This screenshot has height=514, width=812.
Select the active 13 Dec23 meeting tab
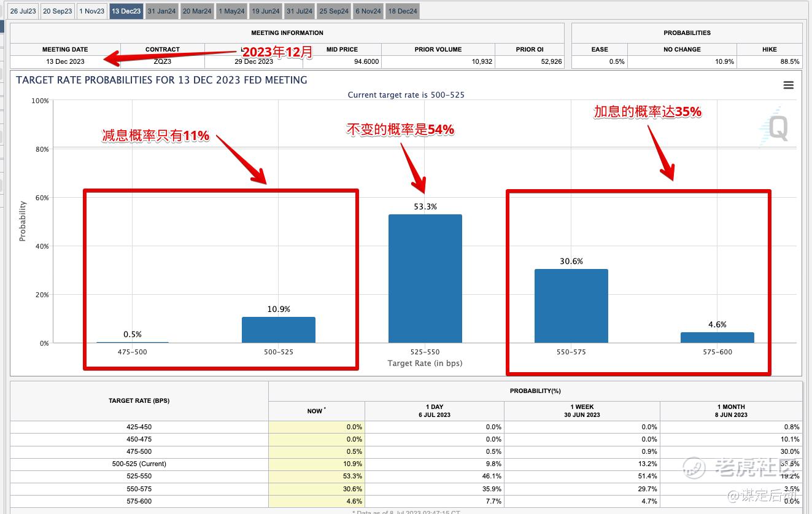[x=126, y=11]
